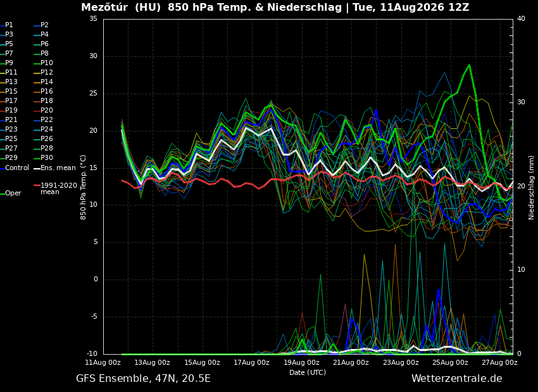This screenshot has height=392, width=538.
Task: Click the Oper legend entry
Action: point(11,193)
